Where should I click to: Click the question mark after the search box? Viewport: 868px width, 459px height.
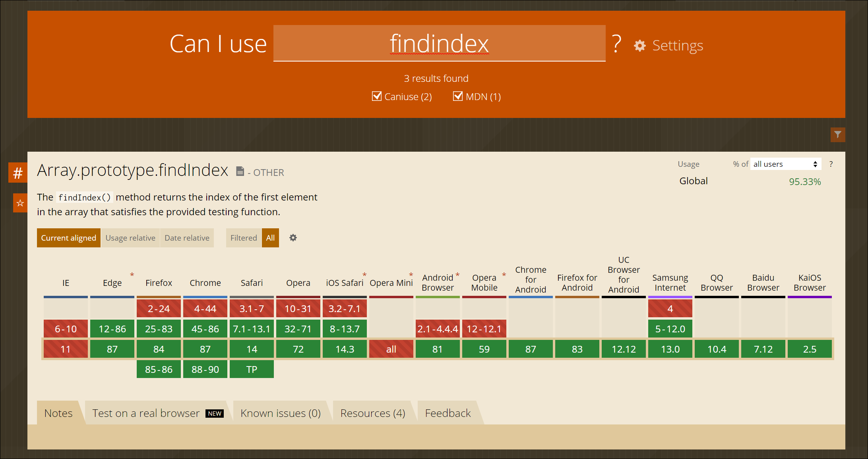[616, 44]
